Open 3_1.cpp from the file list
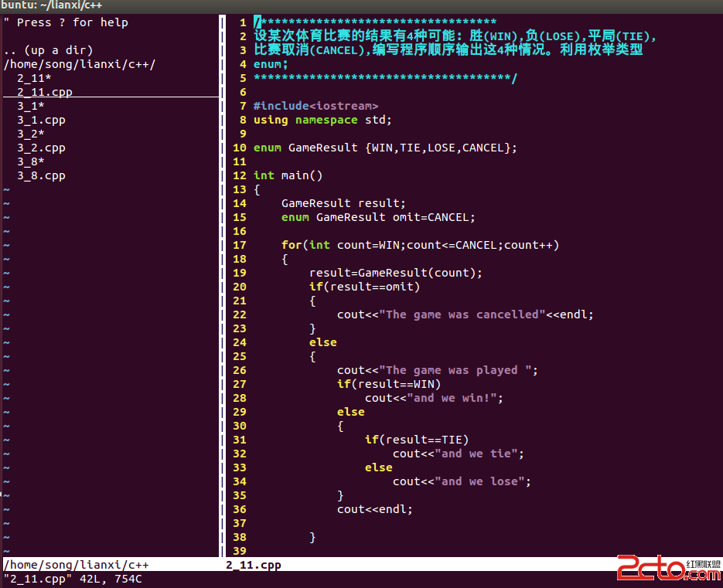The width and height of the screenshot is (723, 588). pyautogui.click(x=41, y=121)
